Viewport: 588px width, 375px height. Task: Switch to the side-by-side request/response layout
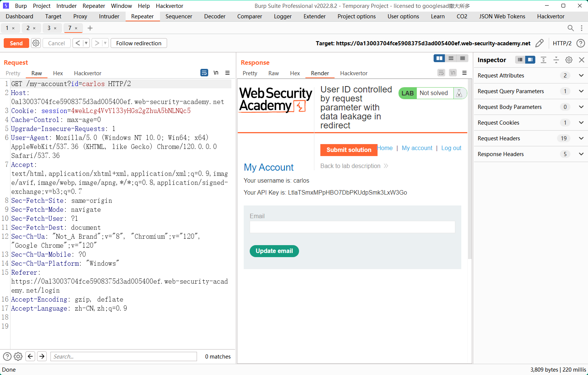click(x=439, y=58)
